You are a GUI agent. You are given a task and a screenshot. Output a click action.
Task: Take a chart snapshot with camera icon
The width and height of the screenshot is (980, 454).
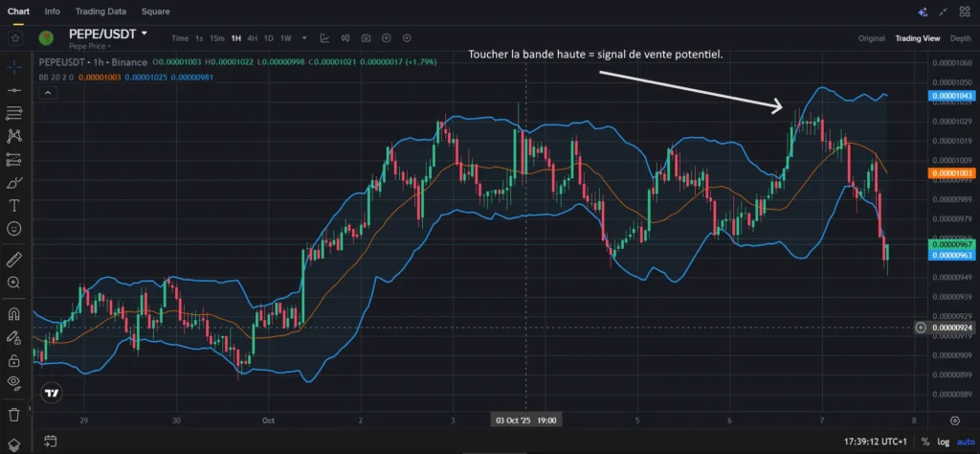tap(366, 38)
